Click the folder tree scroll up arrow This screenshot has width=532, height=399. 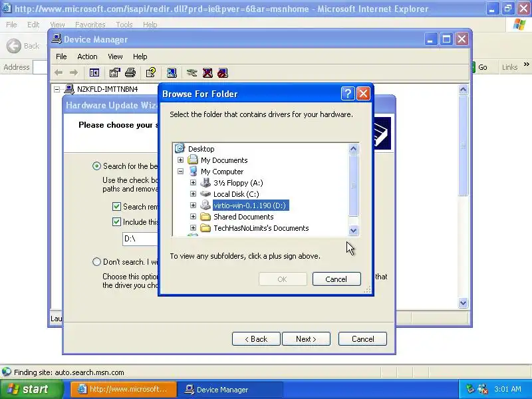[353, 148]
